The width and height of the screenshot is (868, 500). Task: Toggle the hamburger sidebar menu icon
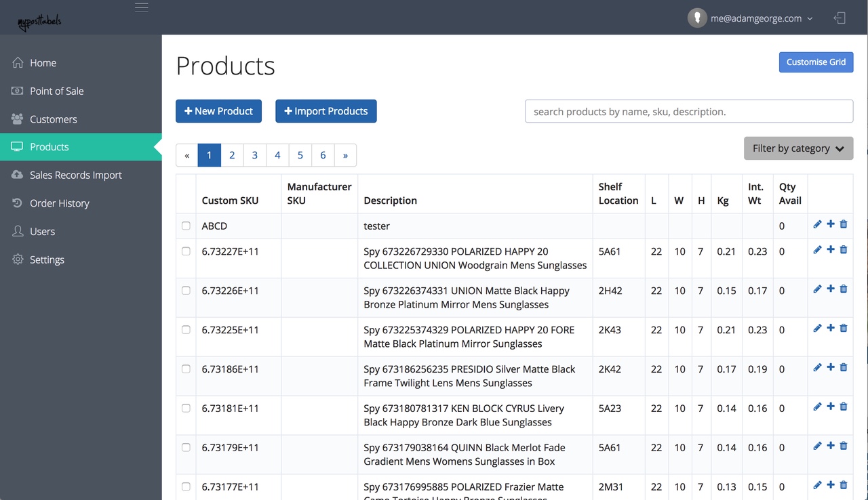pyautogui.click(x=141, y=7)
